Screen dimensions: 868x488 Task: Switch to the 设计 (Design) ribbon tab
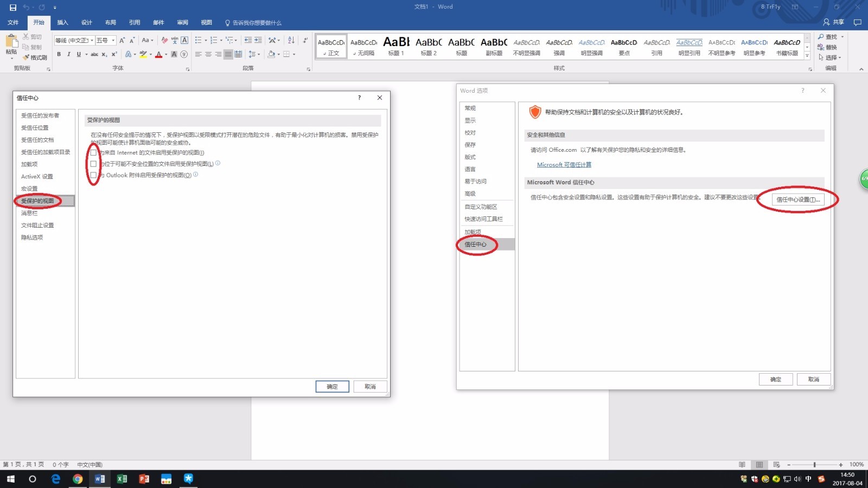pyautogui.click(x=87, y=23)
